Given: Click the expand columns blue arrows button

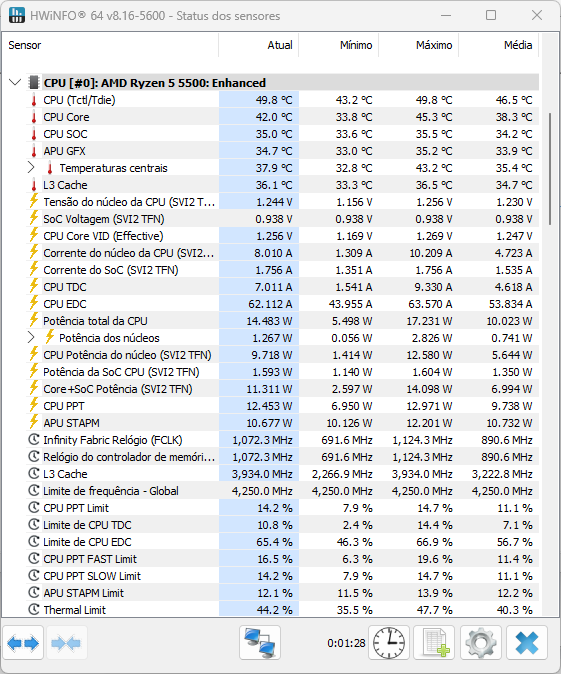Looking at the screenshot, I should point(23,643).
